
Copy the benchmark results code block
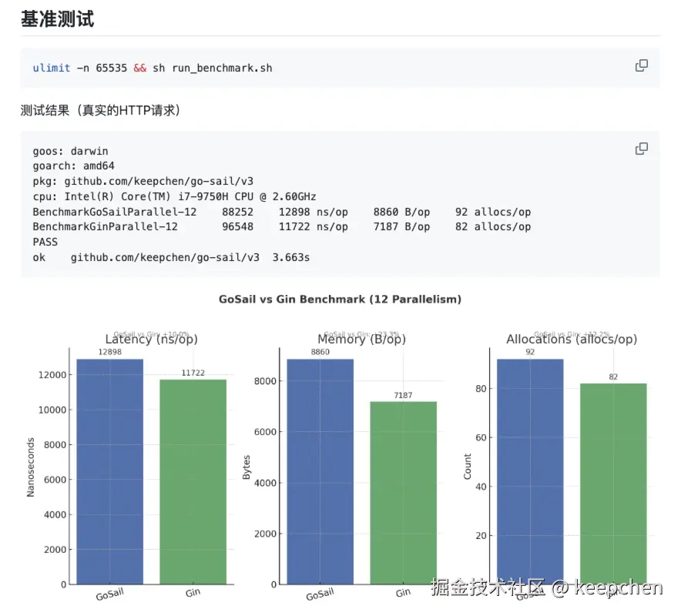point(641,149)
